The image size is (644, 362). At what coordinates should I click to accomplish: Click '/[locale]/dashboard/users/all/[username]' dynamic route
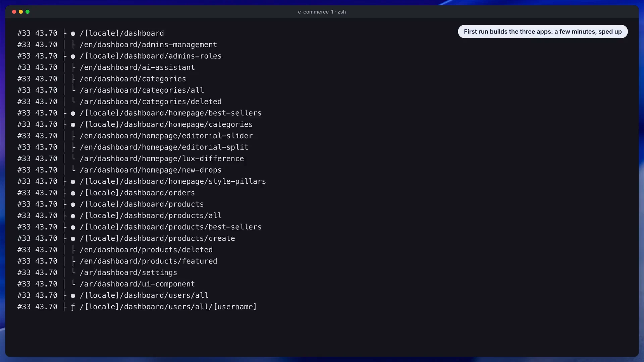point(168,307)
